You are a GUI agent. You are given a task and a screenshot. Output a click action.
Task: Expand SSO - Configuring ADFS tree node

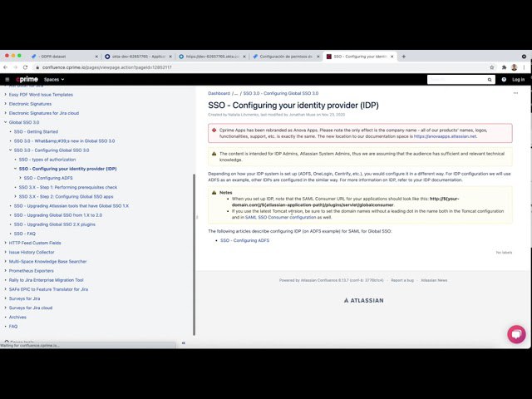point(20,178)
